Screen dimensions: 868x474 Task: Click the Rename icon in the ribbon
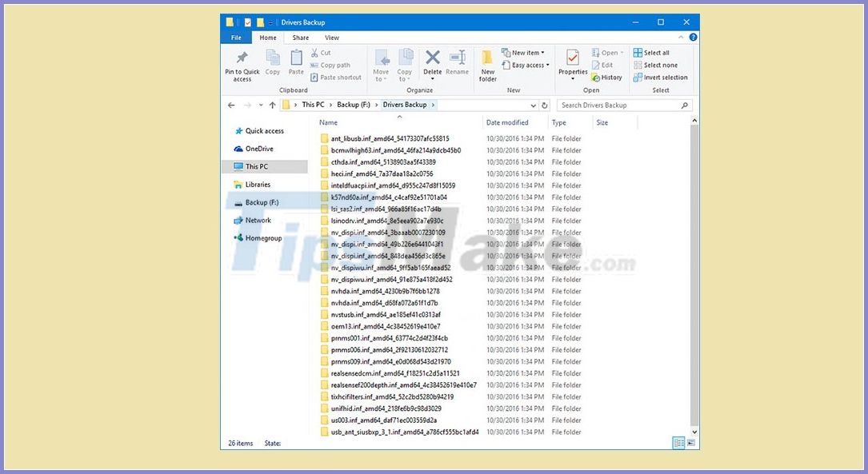coord(457,64)
